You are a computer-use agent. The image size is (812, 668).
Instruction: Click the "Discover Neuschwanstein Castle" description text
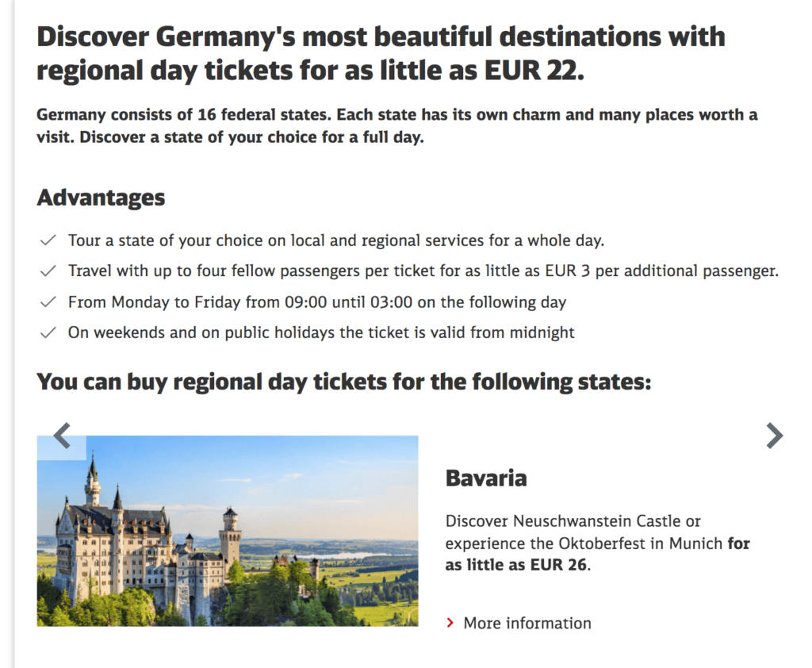(x=573, y=522)
